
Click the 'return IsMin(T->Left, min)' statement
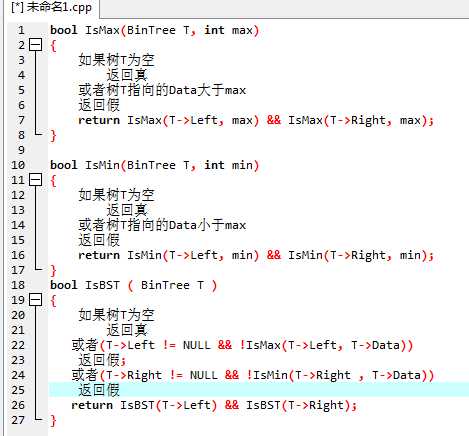[x=168, y=255]
